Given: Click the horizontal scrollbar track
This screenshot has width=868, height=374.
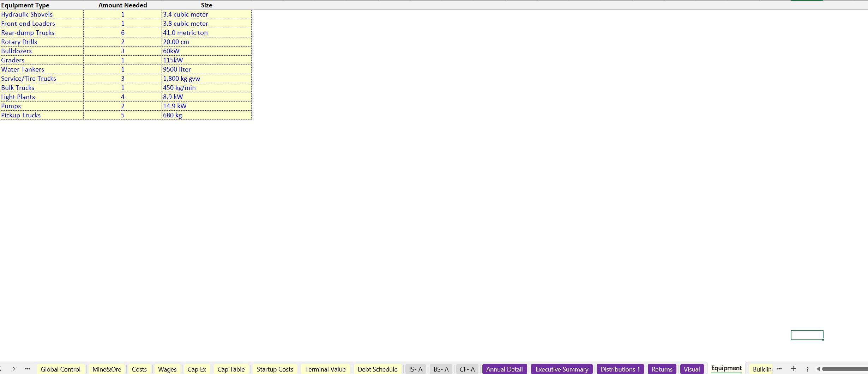Looking at the screenshot, I should (847, 369).
